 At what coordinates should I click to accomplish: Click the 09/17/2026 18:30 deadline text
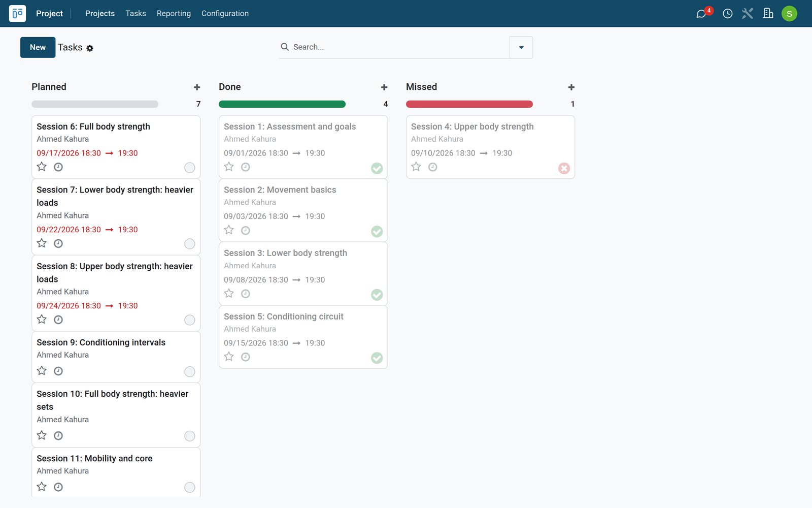click(69, 153)
